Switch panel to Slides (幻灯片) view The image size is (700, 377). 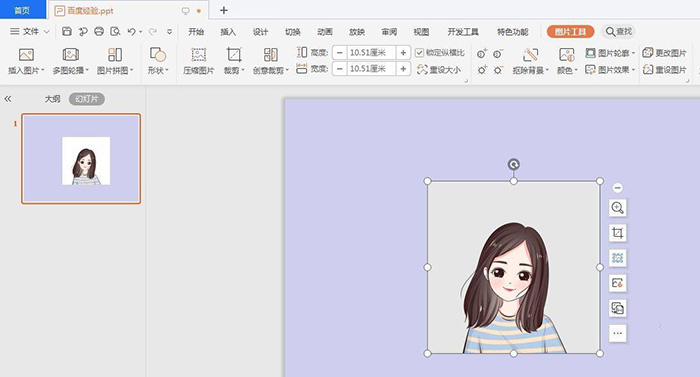[87, 99]
